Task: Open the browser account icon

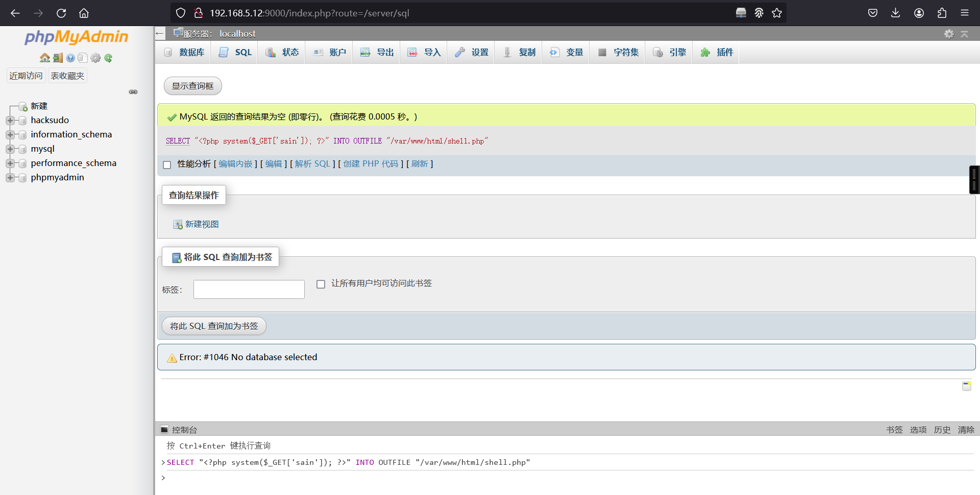Action: click(x=919, y=13)
